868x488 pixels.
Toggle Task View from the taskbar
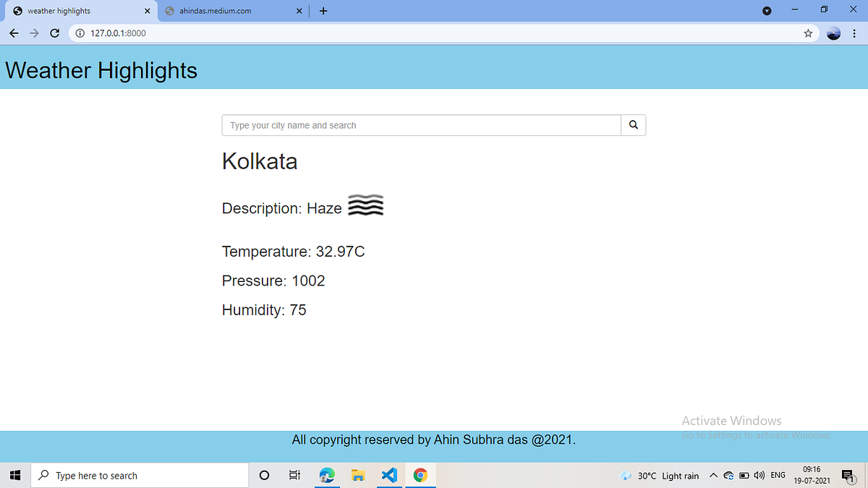[294, 475]
